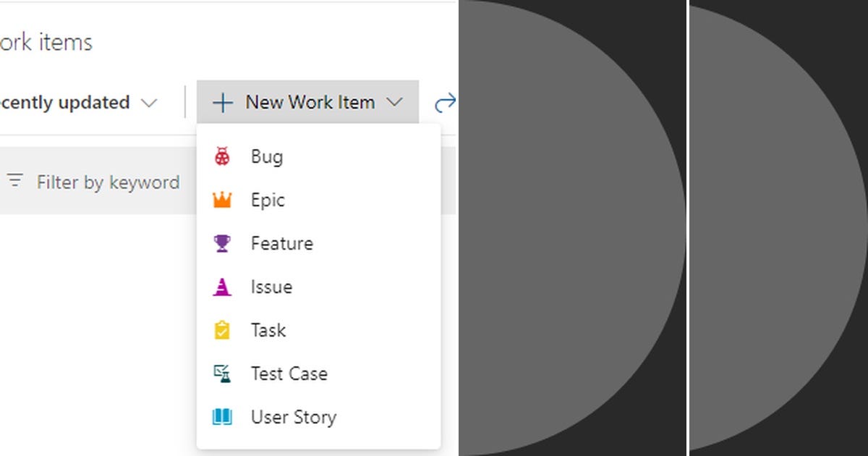This screenshot has height=456, width=868.
Task: Choose Bug from the work item menu
Action: 265,156
